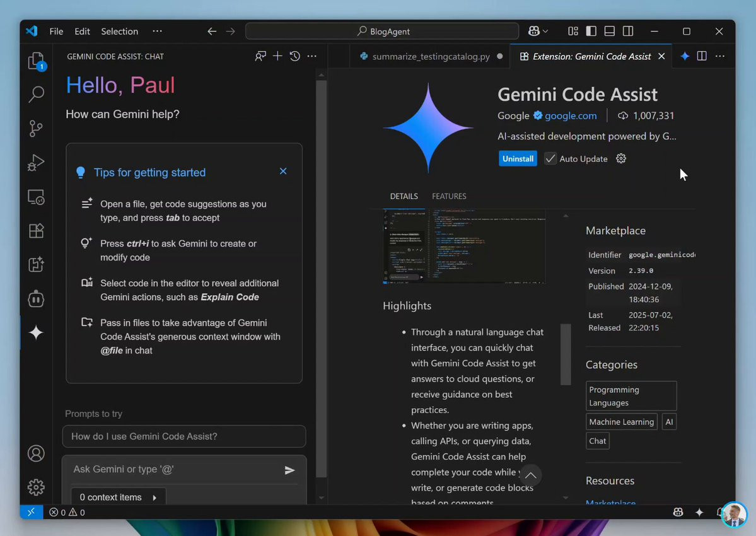Open Gemini chat history icon
This screenshot has height=536, width=756.
295,56
